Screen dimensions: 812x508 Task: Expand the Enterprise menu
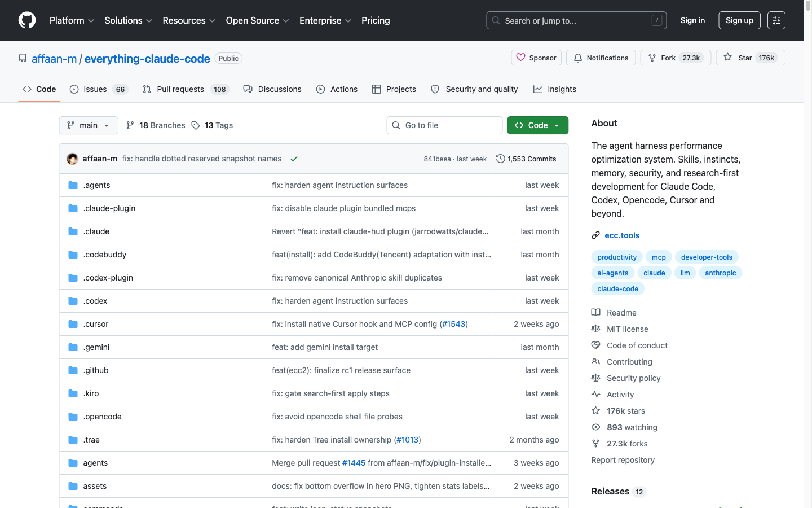pos(325,20)
